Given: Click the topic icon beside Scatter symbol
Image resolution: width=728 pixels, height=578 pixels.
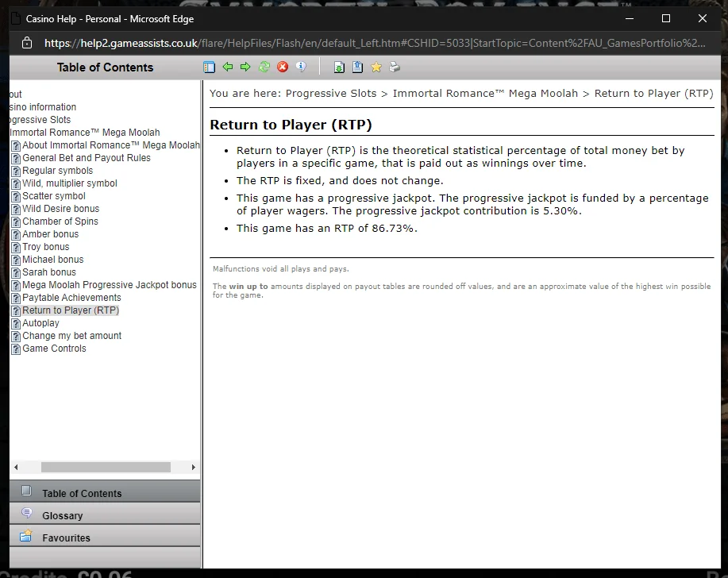Looking at the screenshot, I should click(16, 197).
